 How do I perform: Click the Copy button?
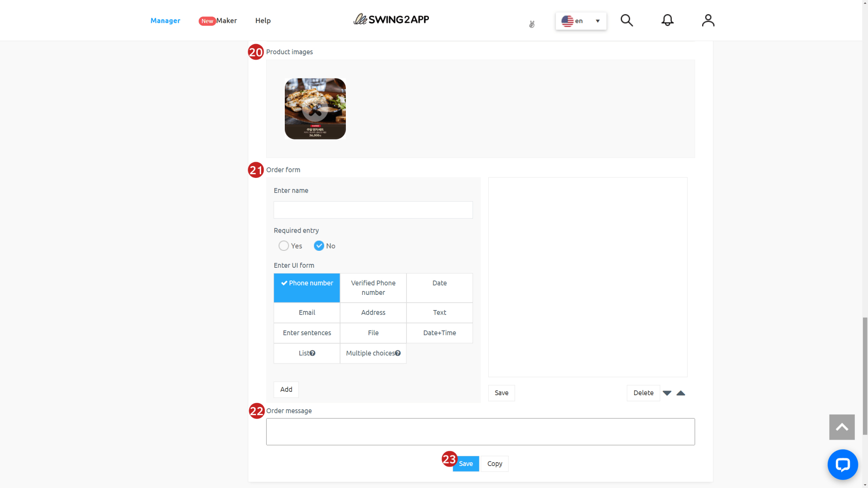pyautogui.click(x=494, y=463)
